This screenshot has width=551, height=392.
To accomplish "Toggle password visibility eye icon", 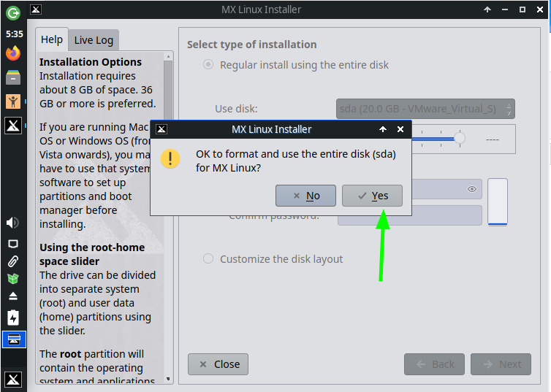I will (x=472, y=189).
